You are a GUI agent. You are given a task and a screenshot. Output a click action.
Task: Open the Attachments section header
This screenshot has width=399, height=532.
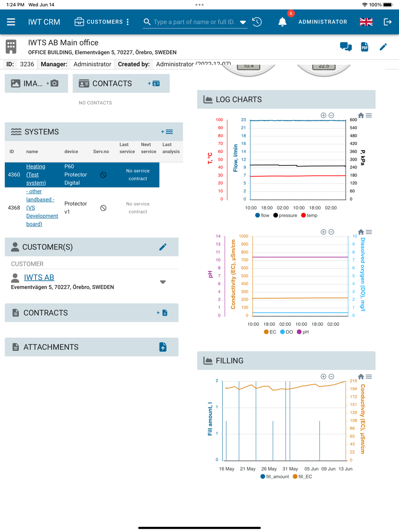[91, 347]
